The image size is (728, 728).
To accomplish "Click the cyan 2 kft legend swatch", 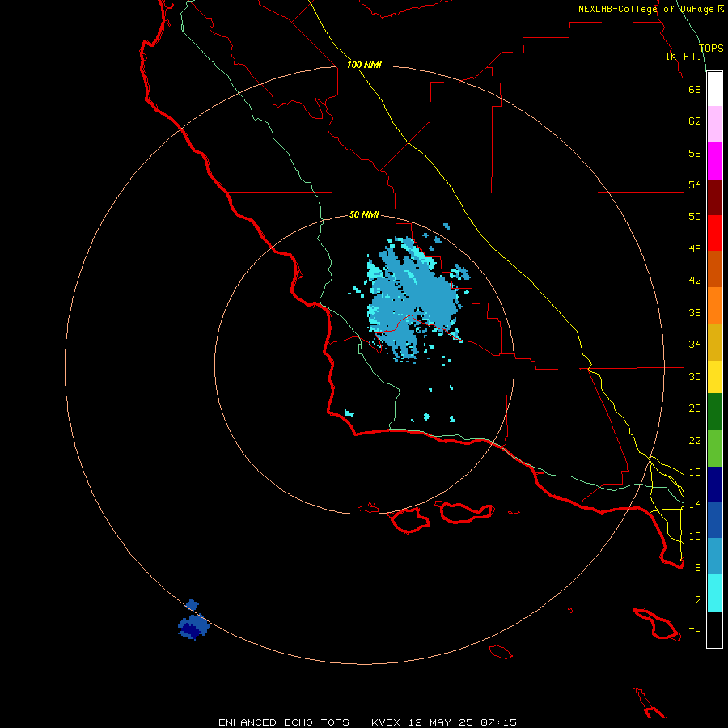I will (714, 593).
